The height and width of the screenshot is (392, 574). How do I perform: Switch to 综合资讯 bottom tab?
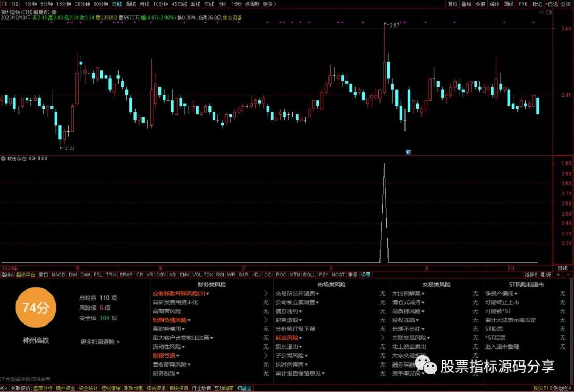click(x=156, y=388)
